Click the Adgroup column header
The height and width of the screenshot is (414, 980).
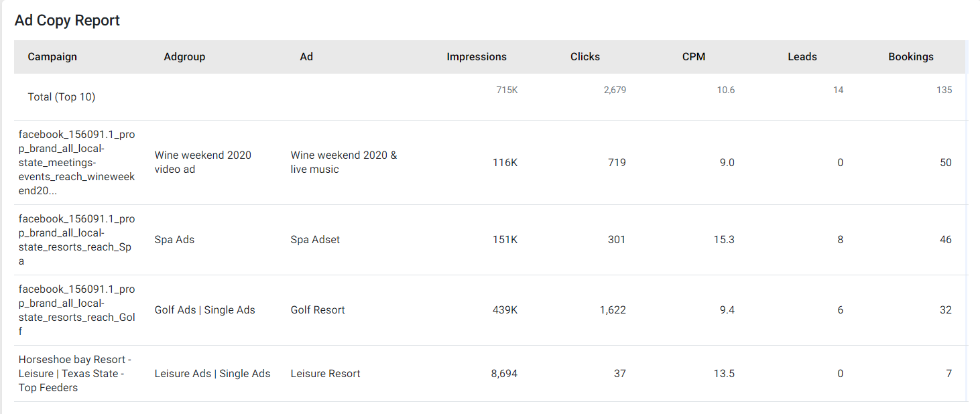(x=184, y=57)
